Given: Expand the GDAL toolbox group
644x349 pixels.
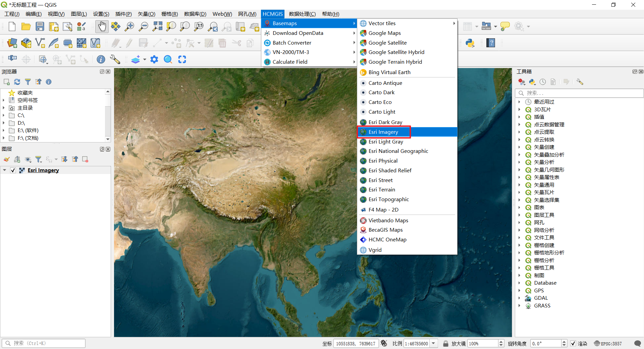Looking at the screenshot, I should point(519,298).
